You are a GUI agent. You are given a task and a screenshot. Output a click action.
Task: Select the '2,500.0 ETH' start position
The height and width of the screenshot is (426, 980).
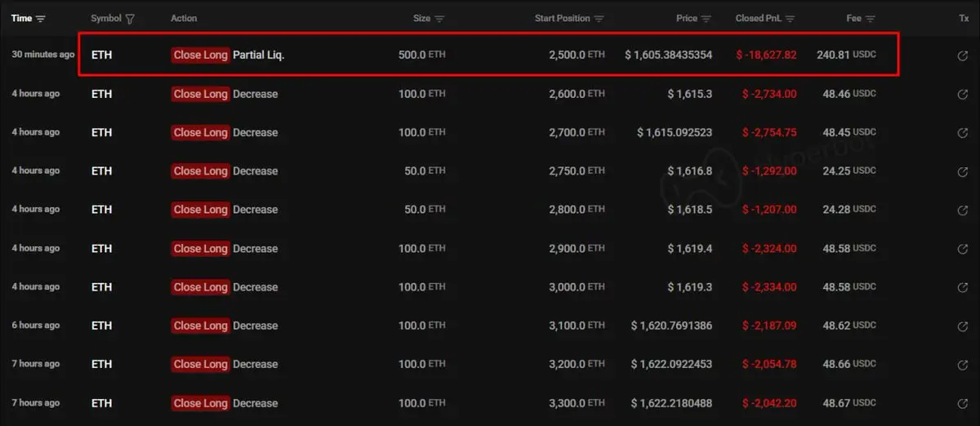pyautogui.click(x=577, y=55)
